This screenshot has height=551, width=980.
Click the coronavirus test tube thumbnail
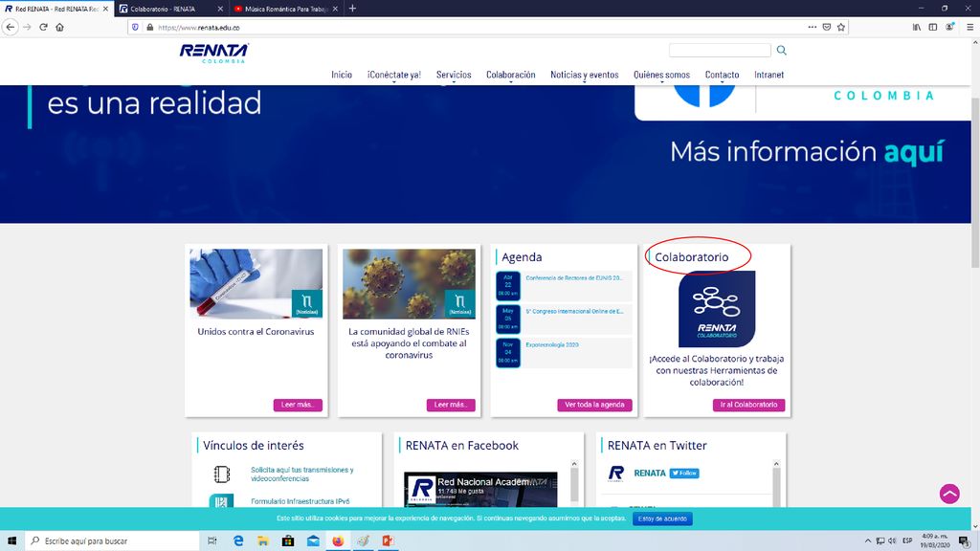pyautogui.click(x=256, y=283)
